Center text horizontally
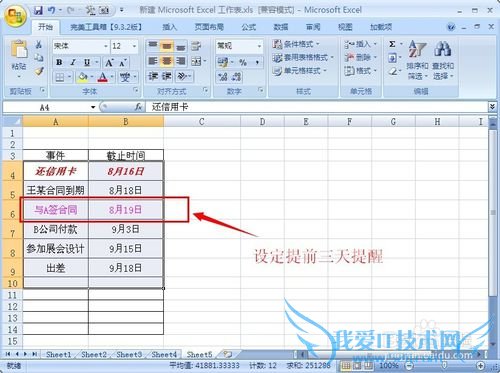Viewport: 500px width, 373px height. click(x=167, y=61)
